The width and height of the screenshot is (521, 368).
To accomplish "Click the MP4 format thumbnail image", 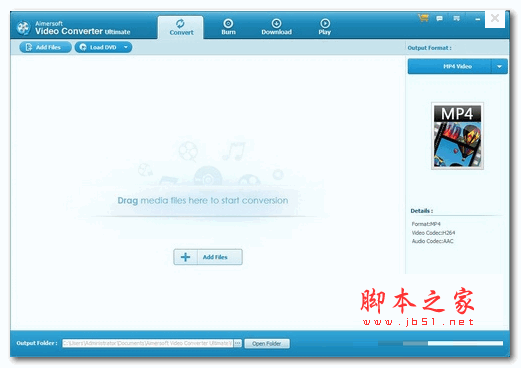I will [457, 136].
